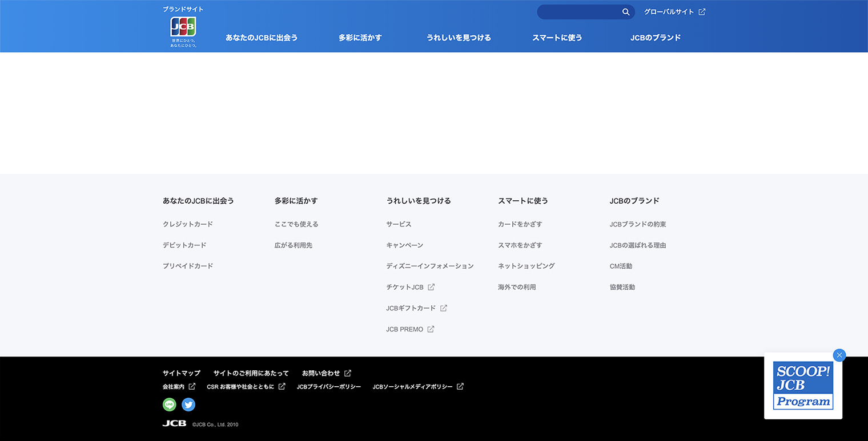Open the SCOOP! JCB Program banner
This screenshot has height=441, width=868.
tap(803, 386)
